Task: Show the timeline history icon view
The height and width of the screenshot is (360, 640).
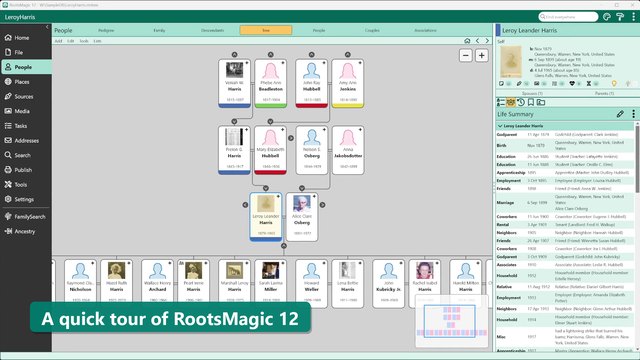Action: 521,102
